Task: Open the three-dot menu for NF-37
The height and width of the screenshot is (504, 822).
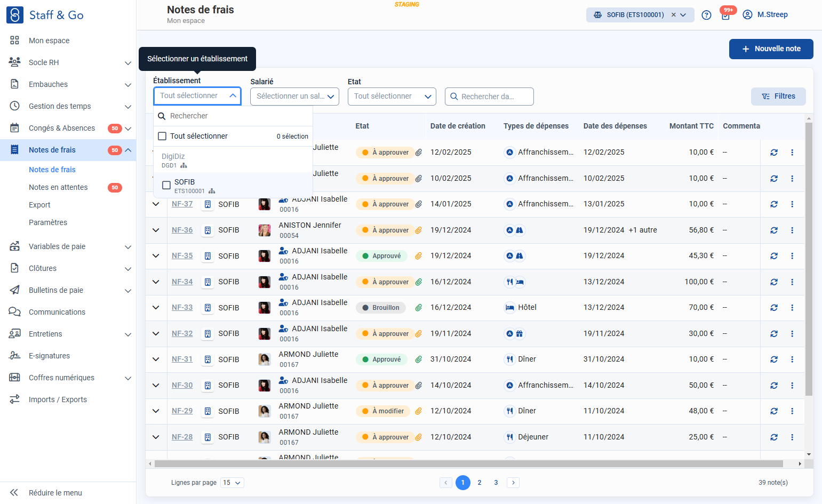Action: pyautogui.click(x=792, y=204)
